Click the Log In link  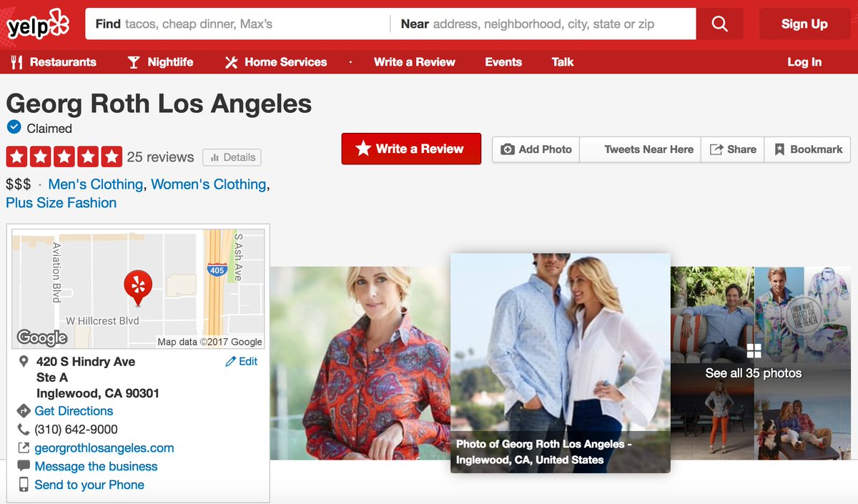tap(804, 62)
